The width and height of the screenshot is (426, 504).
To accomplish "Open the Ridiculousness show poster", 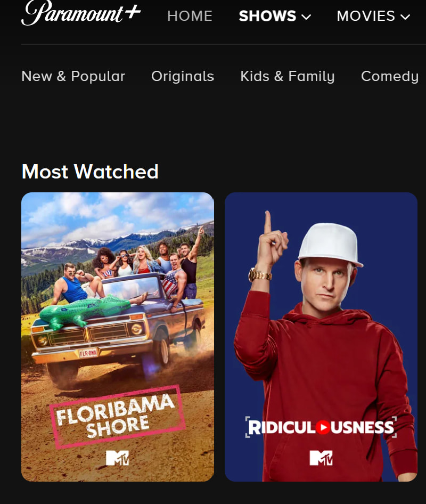I will pos(321,337).
